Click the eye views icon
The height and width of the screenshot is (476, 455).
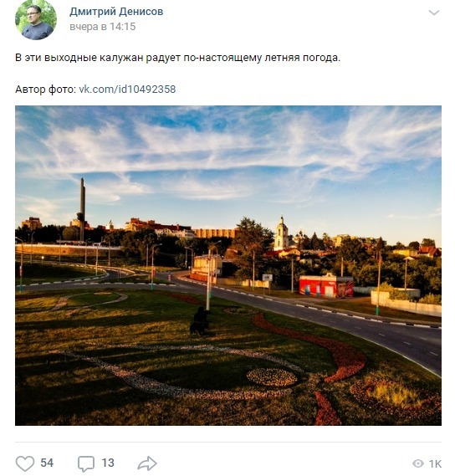pos(418,463)
